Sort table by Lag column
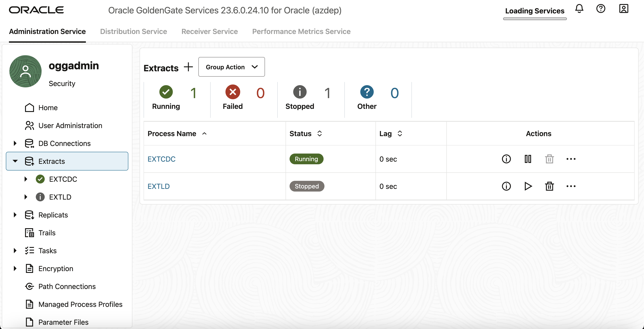The width and height of the screenshot is (644, 329). (x=400, y=134)
